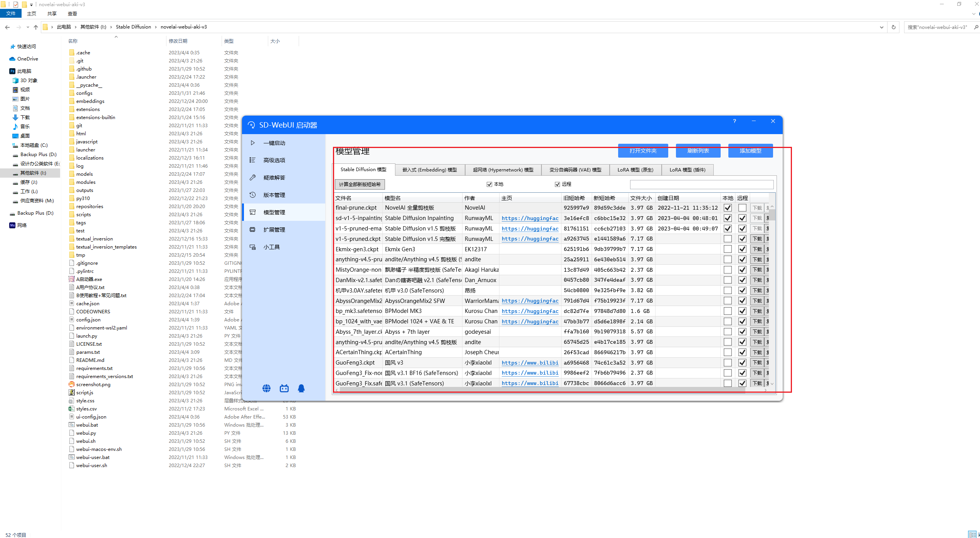Click the wrench icon for 疑难解答
The height and width of the screenshot is (538, 980).
click(252, 178)
